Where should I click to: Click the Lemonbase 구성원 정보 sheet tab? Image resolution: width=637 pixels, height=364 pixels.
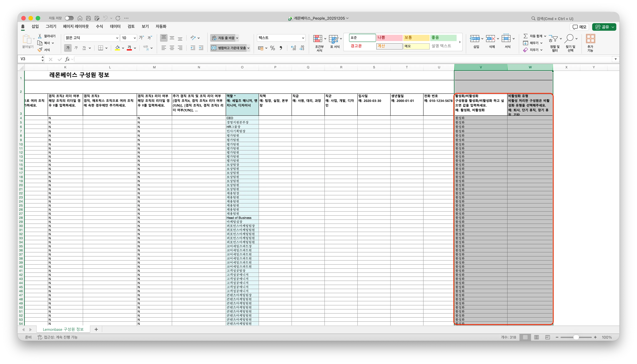click(x=63, y=329)
